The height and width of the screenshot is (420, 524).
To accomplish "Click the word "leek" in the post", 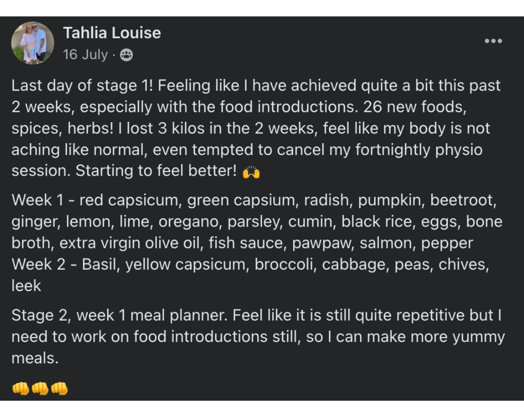I will coord(26,286).
